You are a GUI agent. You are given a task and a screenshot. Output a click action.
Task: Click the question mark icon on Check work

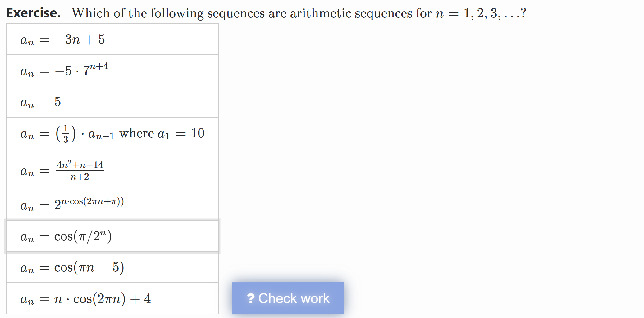(x=251, y=298)
